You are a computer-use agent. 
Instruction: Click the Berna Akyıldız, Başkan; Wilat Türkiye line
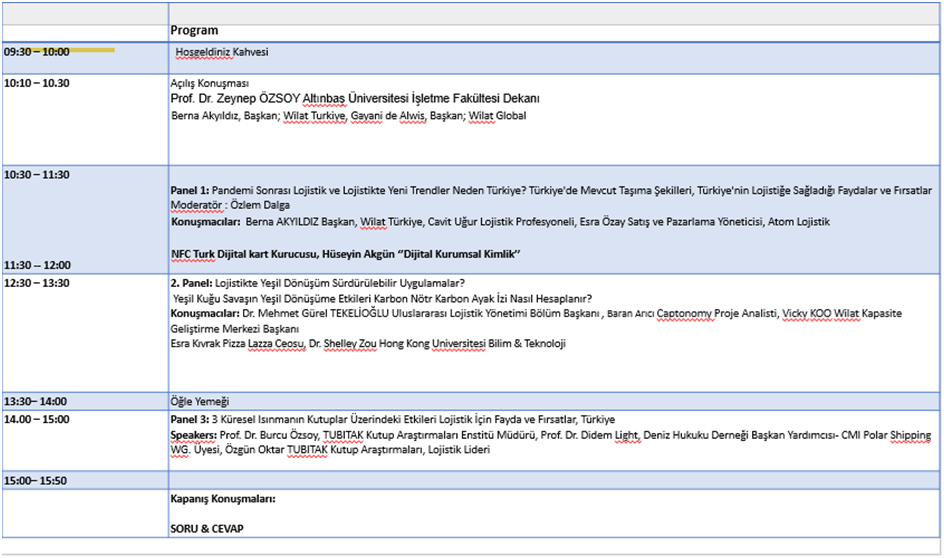pyautogui.click(x=348, y=116)
